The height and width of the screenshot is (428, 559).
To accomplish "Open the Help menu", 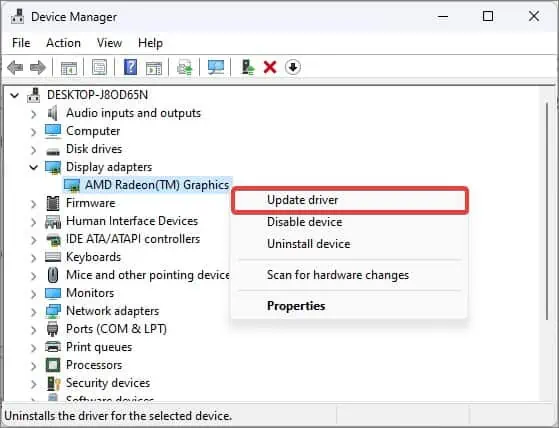I will point(150,43).
